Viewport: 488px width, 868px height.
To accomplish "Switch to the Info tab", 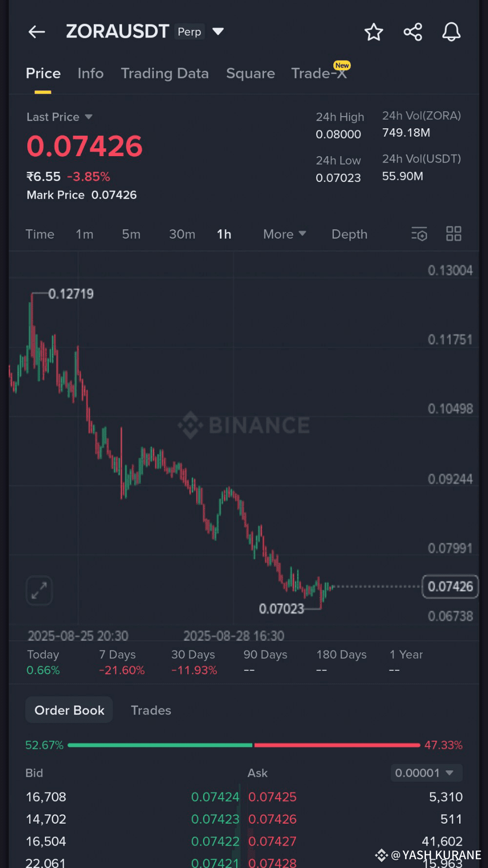I will [x=91, y=73].
